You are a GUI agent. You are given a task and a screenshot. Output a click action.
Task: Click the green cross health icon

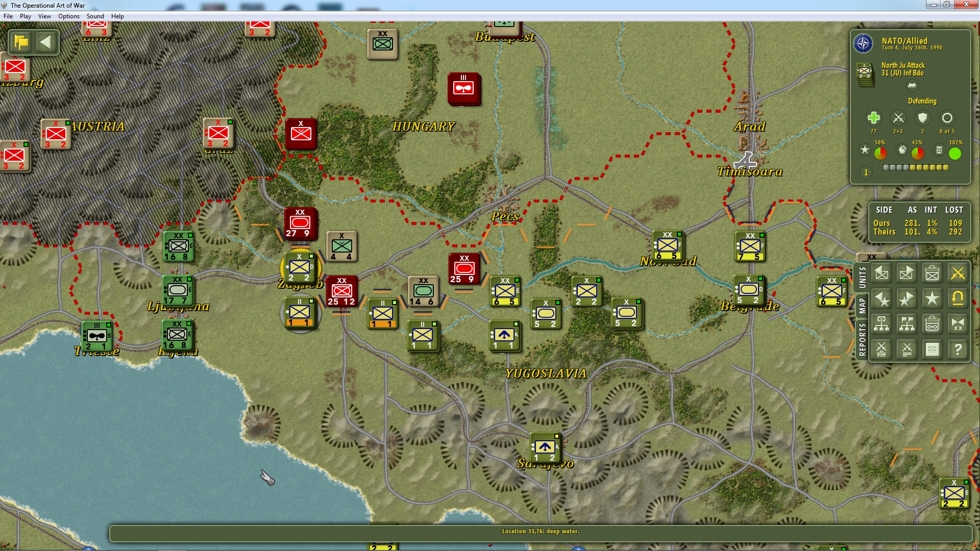click(x=873, y=118)
